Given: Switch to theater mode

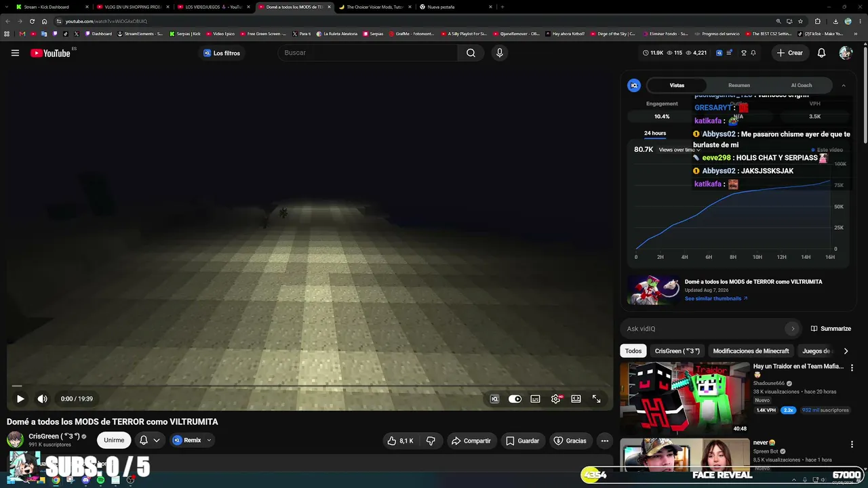Looking at the screenshot, I should [576, 399].
